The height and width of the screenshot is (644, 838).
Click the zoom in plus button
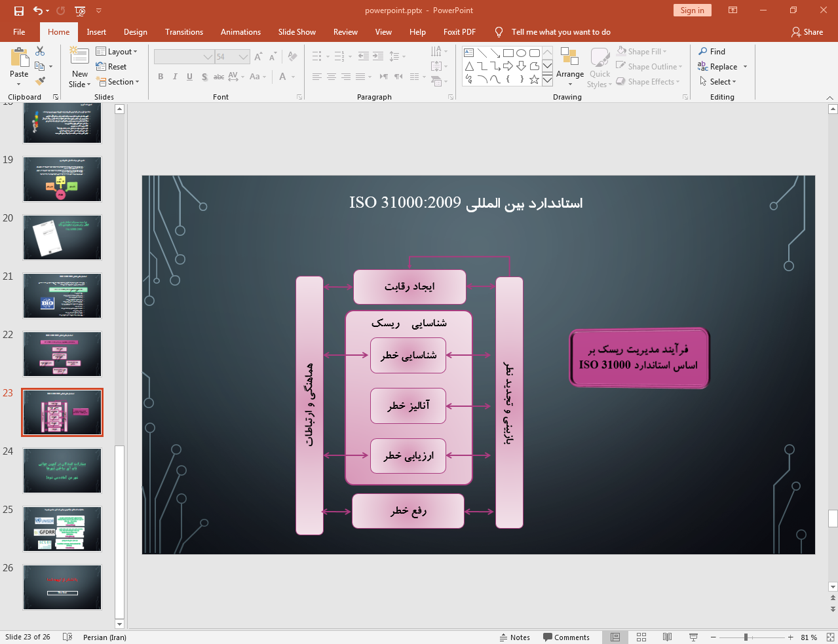[791, 637]
